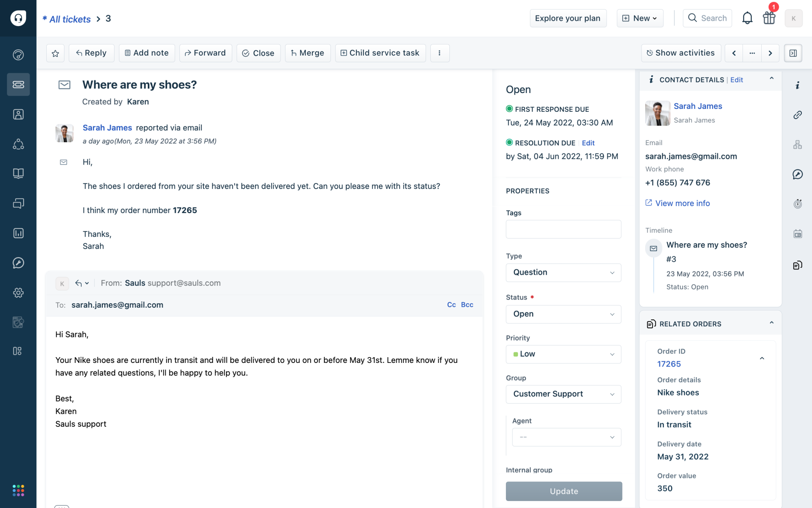The width and height of the screenshot is (812, 508).
Task: Open the Admin settings gear in sidebar
Action: (x=18, y=292)
